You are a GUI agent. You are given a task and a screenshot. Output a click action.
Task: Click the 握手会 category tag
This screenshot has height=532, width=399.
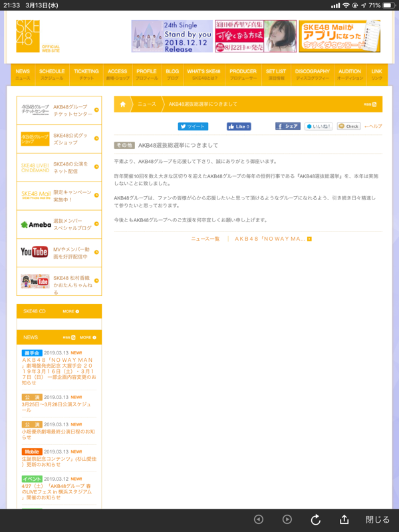tap(32, 353)
